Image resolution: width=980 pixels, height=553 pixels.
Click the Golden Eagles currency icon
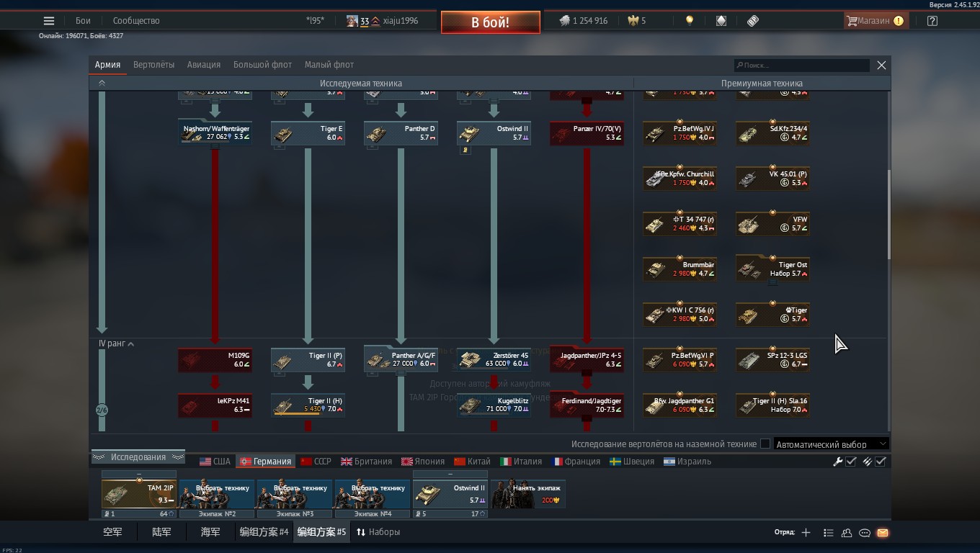pos(633,21)
